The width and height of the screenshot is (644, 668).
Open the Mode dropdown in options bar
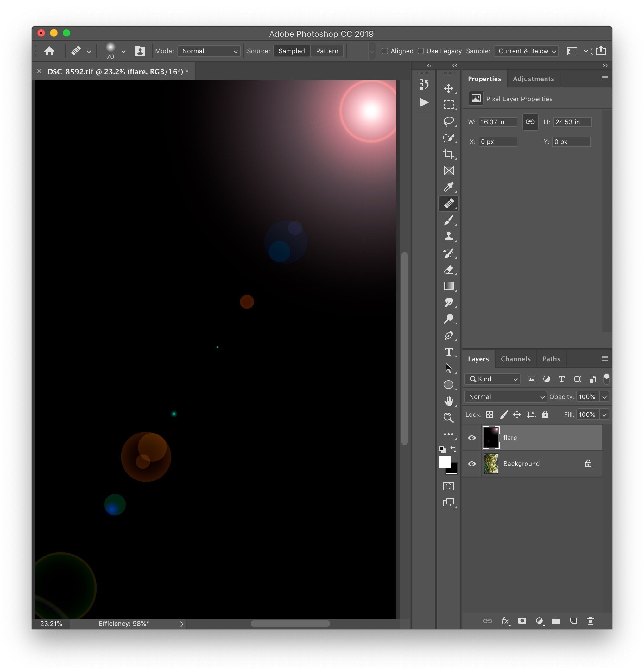pos(209,51)
